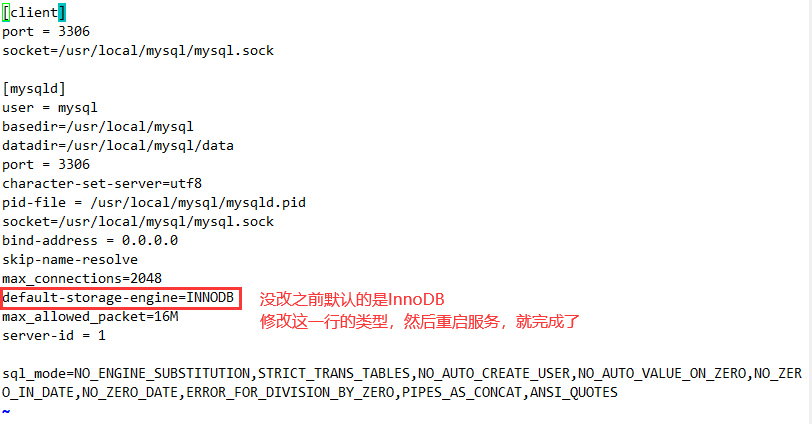Select the [mysqld] section header

click(x=34, y=89)
